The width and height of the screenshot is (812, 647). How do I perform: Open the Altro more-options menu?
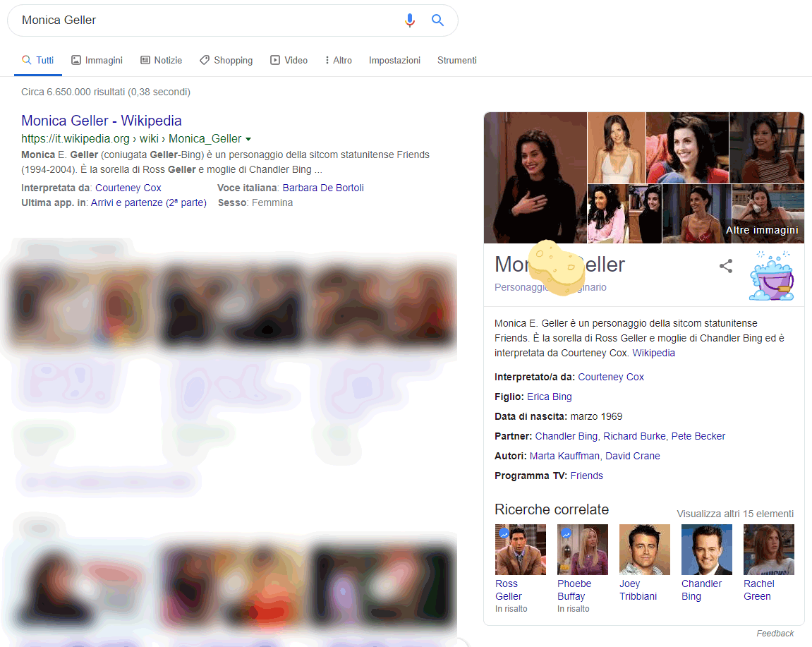point(338,60)
